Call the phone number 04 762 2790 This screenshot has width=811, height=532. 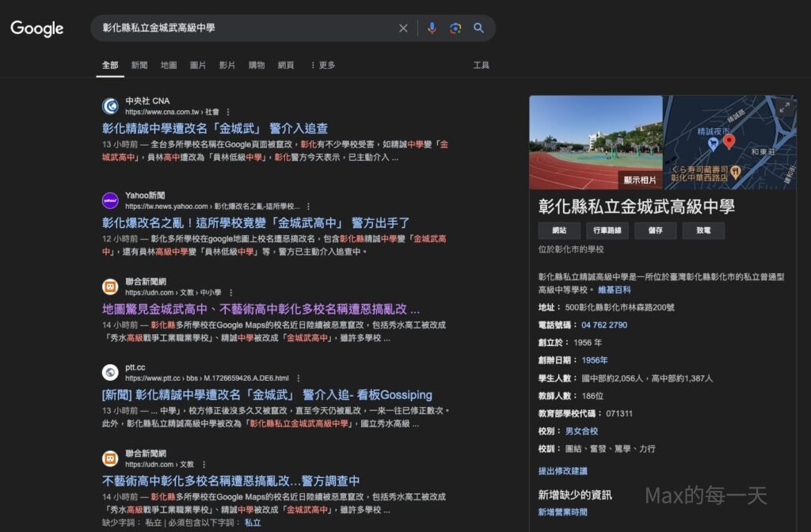click(x=603, y=325)
